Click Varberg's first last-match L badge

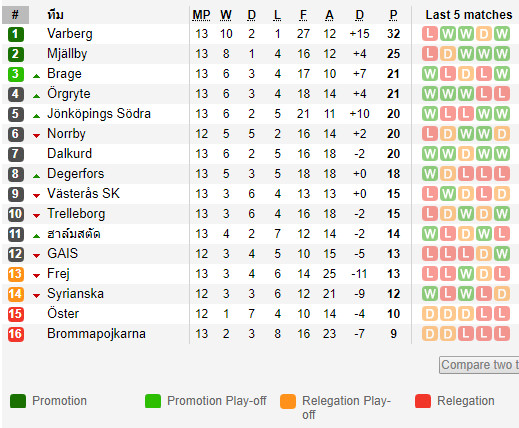(430, 34)
